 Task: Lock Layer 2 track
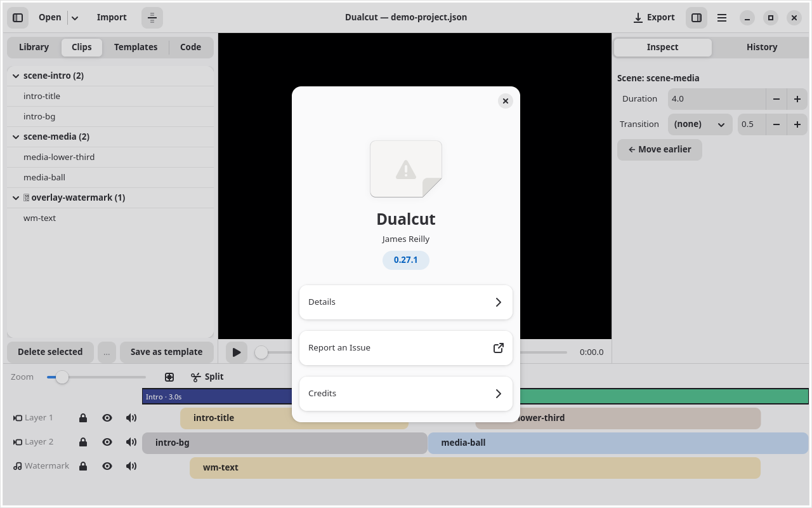click(x=83, y=442)
